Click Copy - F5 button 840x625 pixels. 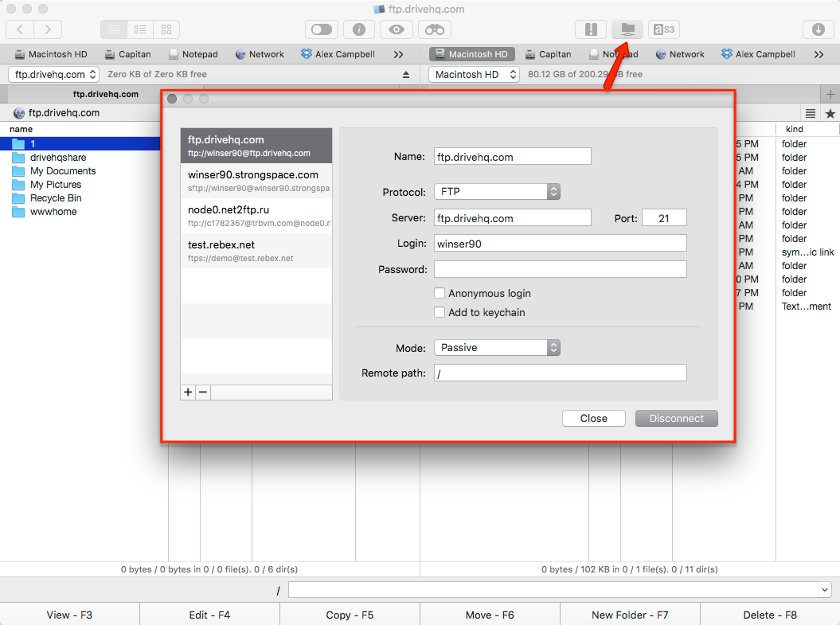pos(350,615)
